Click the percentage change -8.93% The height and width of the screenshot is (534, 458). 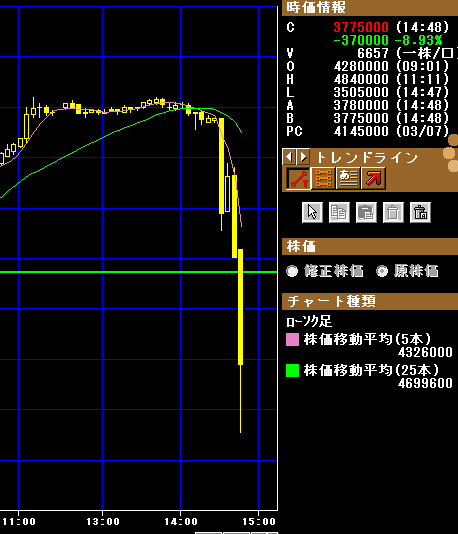coord(419,40)
